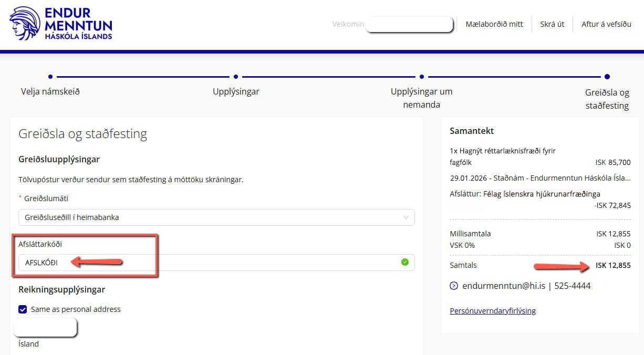Select Skrá út to log out
The height and width of the screenshot is (355, 644).
[x=552, y=24]
